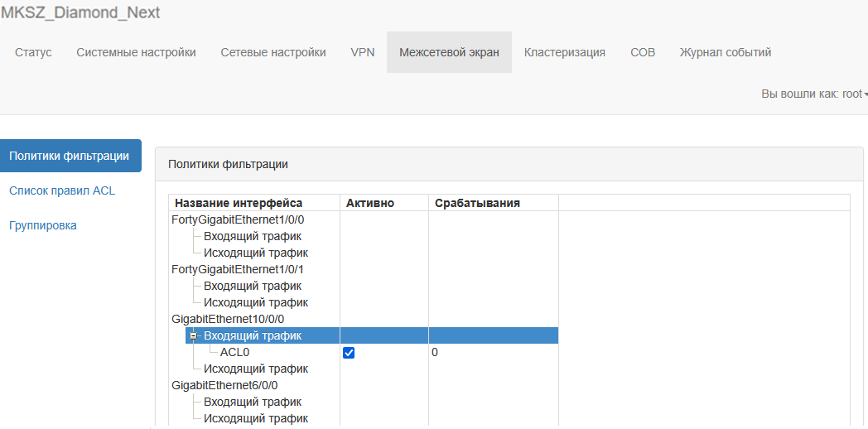The image size is (868, 429).
Task: Open the Группировка sidebar link
Action: coord(43,225)
